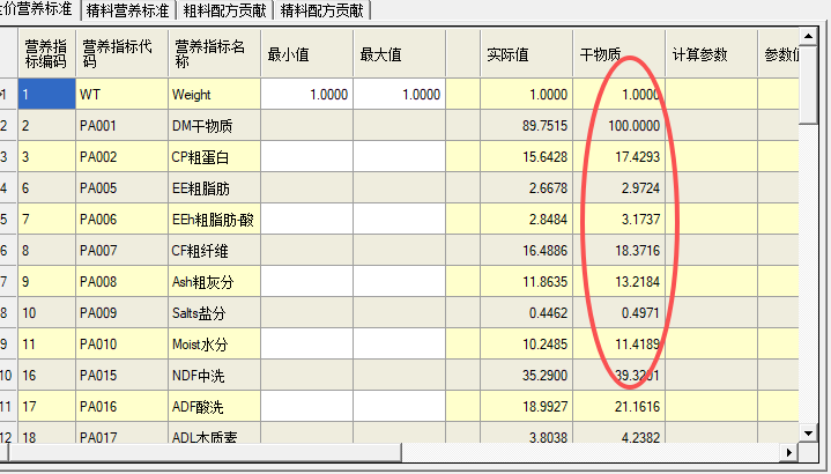This screenshot has height=474, width=831.
Task: Click the horizontal scrollbar right arrow
Action: (789, 452)
